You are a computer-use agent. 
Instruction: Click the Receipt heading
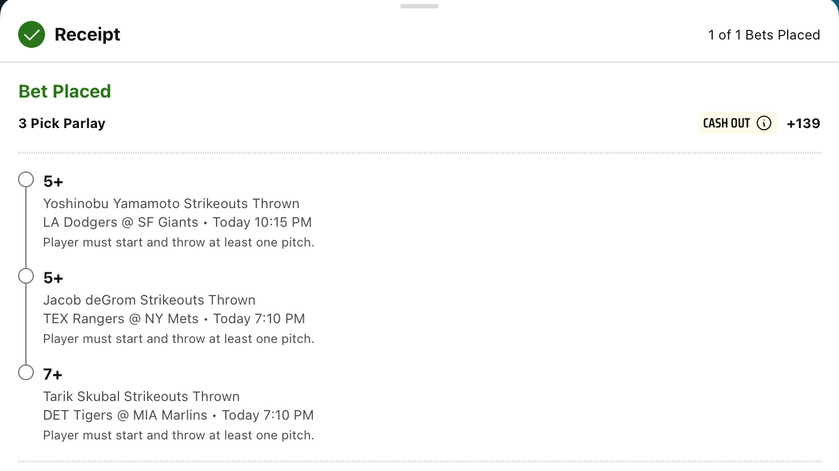pyautogui.click(x=87, y=35)
